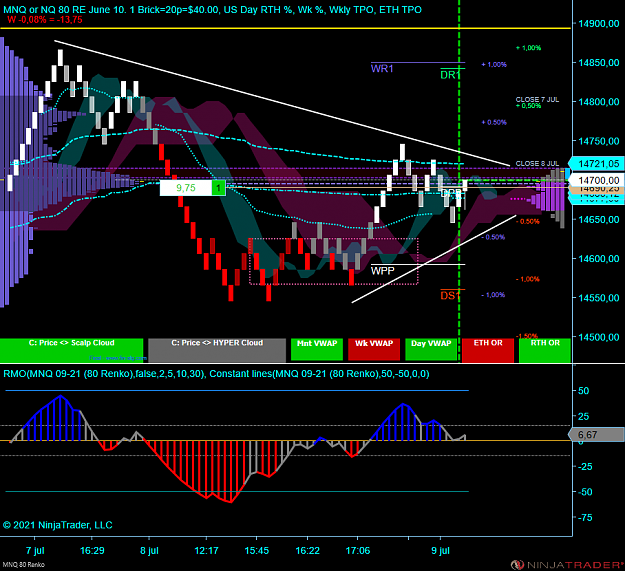Screen dimensions: 625x571
Task: Click the '9 jul' date label
Action: 440,551
